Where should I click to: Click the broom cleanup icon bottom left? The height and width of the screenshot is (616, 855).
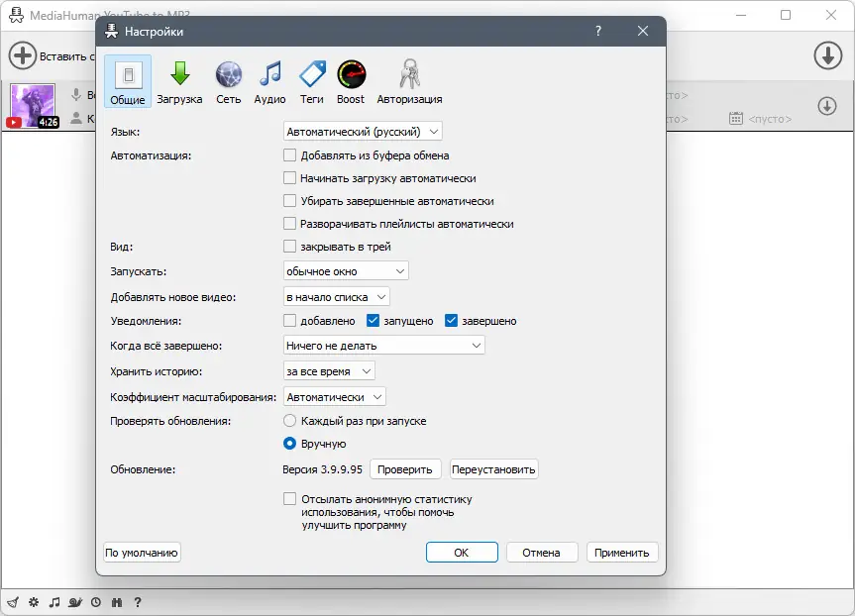[13, 601]
